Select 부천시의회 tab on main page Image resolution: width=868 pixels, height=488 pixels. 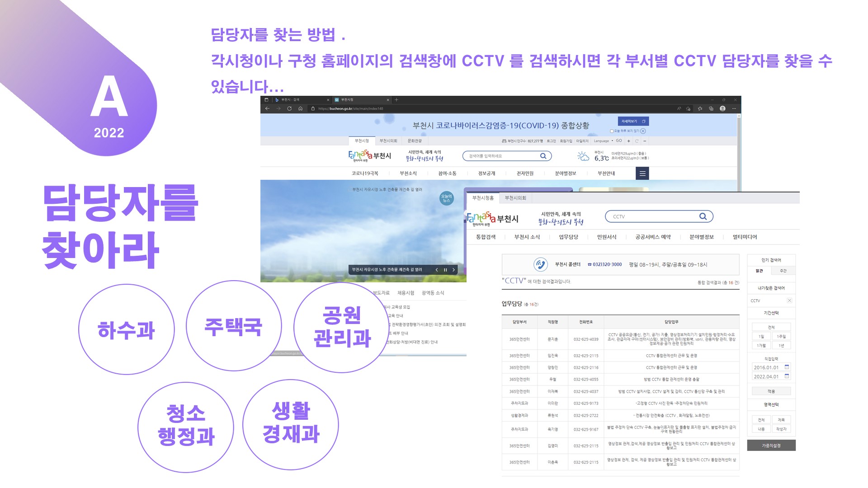(388, 141)
